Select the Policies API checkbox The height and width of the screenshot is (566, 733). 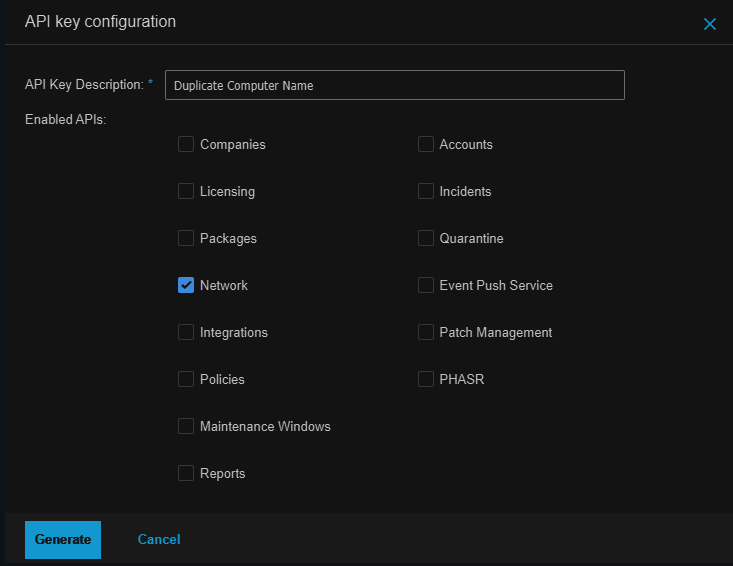point(186,379)
